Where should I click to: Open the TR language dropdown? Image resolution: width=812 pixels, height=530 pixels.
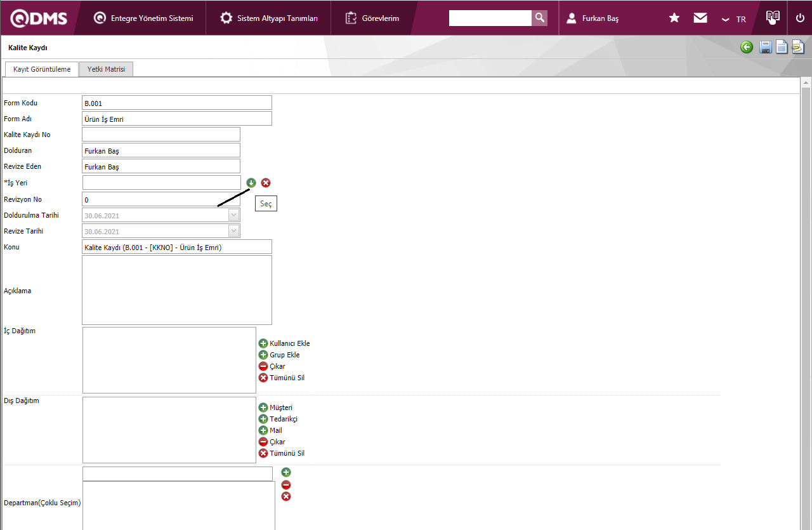pos(734,19)
